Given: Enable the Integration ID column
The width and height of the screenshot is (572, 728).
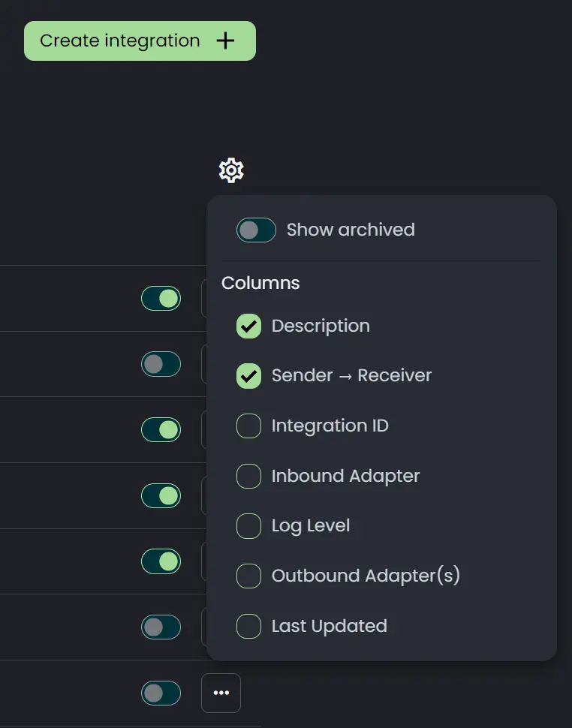Looking at the screenshot, I should pyautogui.click(x=249, y=426).
